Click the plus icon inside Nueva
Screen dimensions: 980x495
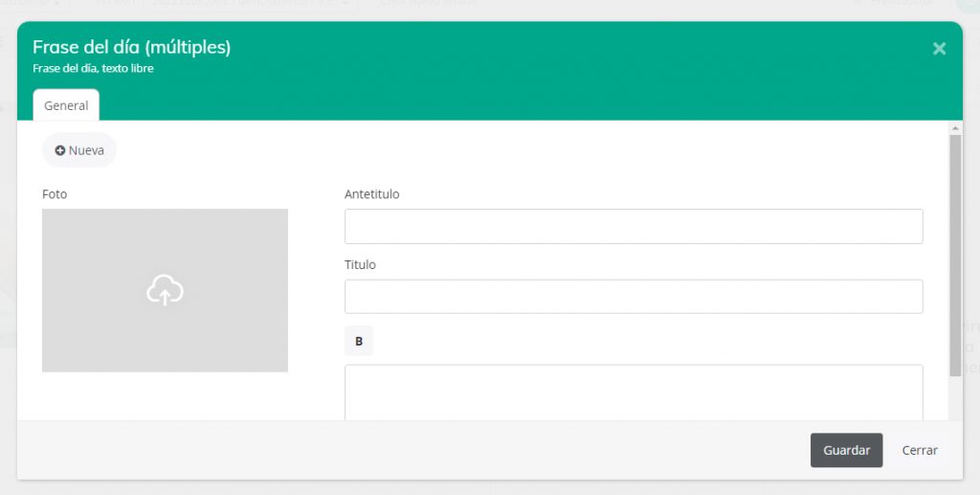coord(60,150)
